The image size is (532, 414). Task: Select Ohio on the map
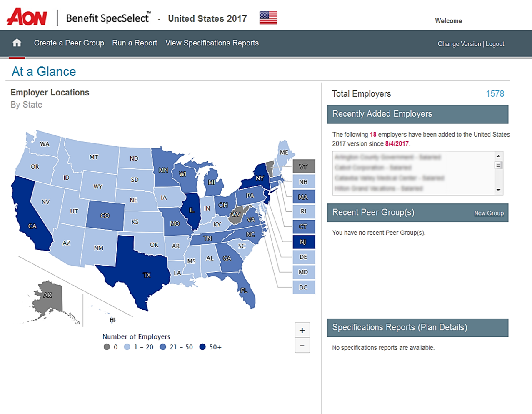pos(223,204)
